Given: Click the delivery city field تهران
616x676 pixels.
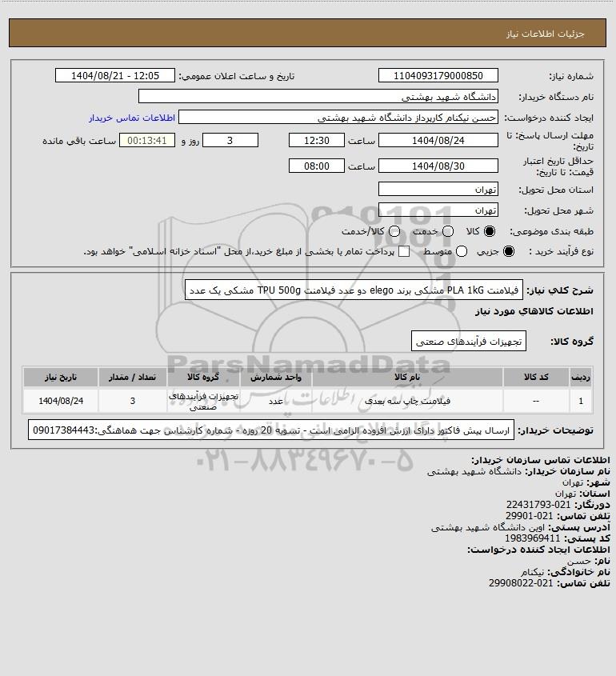Looking at the screenshot, I should tap(438, 210).
